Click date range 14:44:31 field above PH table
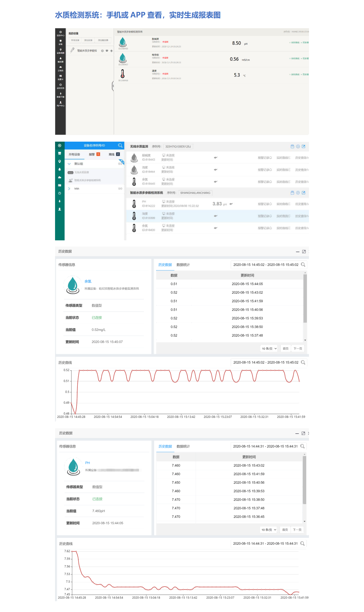This screenshot has height=612, width=364. point(265,446)
